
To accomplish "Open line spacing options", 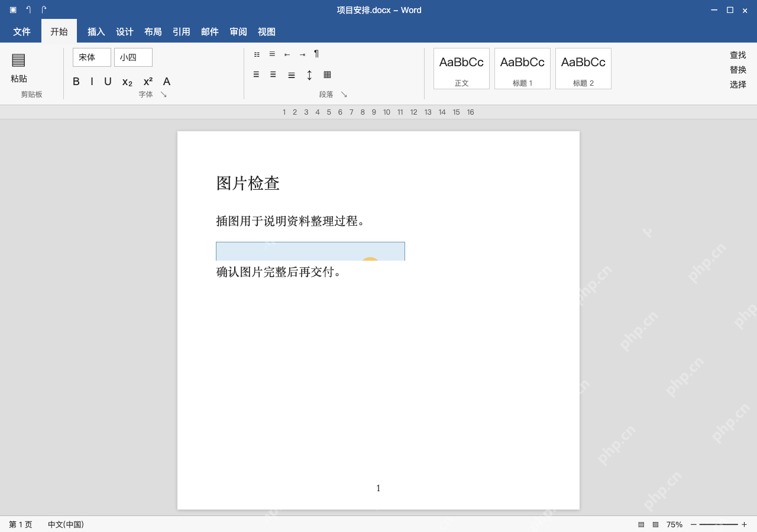I will click(x=309, y=75).
